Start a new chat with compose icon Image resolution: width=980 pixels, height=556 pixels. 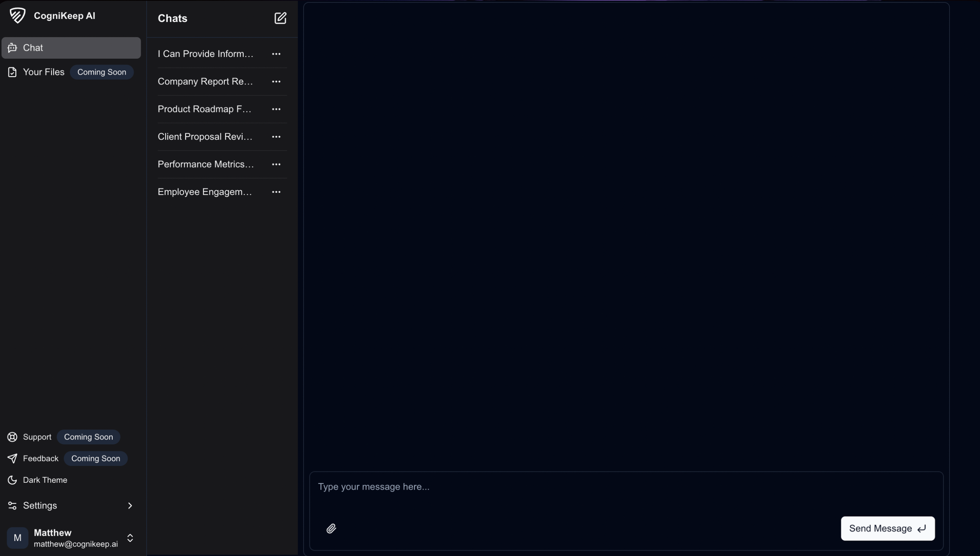[x=280, y=18]
